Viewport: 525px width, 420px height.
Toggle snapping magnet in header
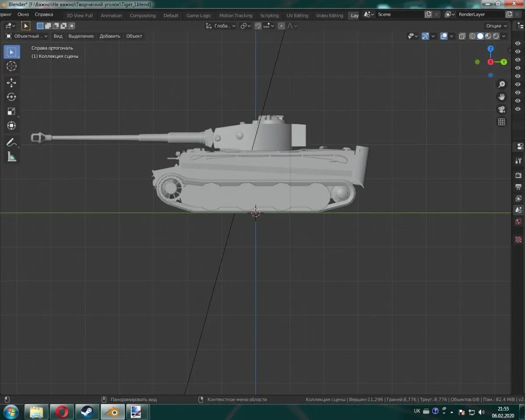(258, 26)
